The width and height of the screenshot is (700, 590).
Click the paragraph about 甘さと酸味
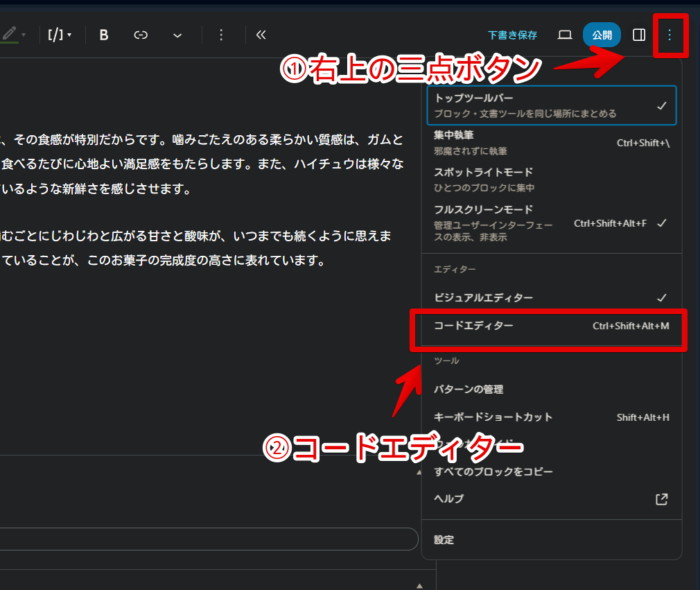(195, 248)
